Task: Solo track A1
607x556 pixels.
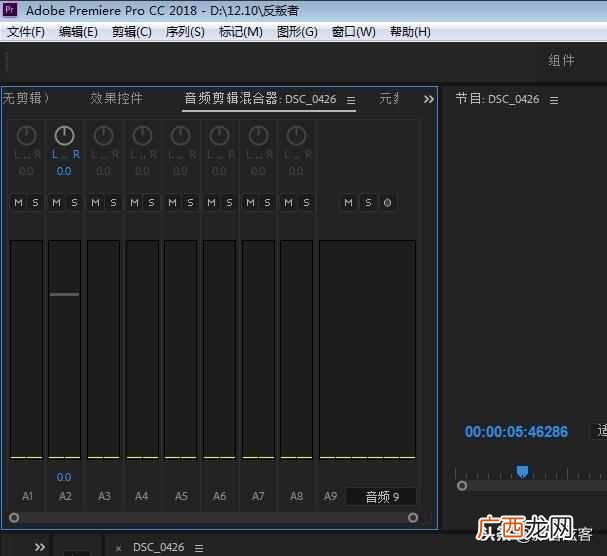Action: tap(36, 202)
